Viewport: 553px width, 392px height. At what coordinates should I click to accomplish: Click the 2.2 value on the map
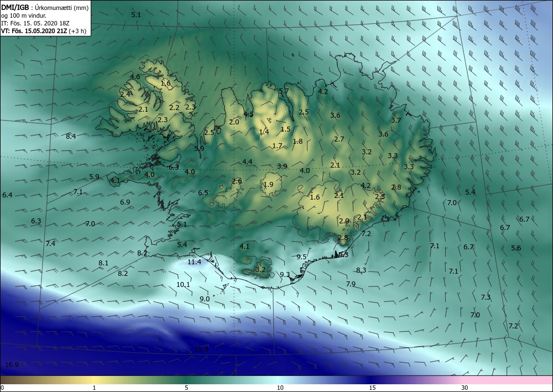(174, 107)
